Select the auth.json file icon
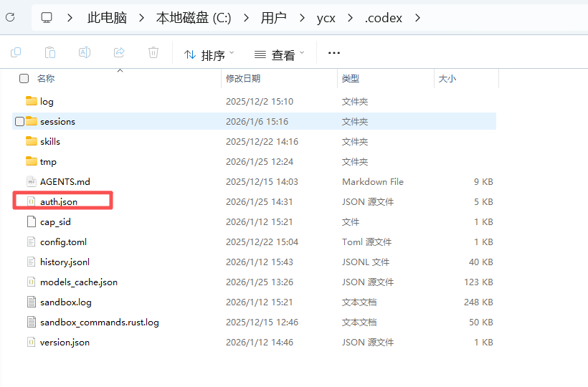The width and height of the screenshot is (588, 387). 31,202
